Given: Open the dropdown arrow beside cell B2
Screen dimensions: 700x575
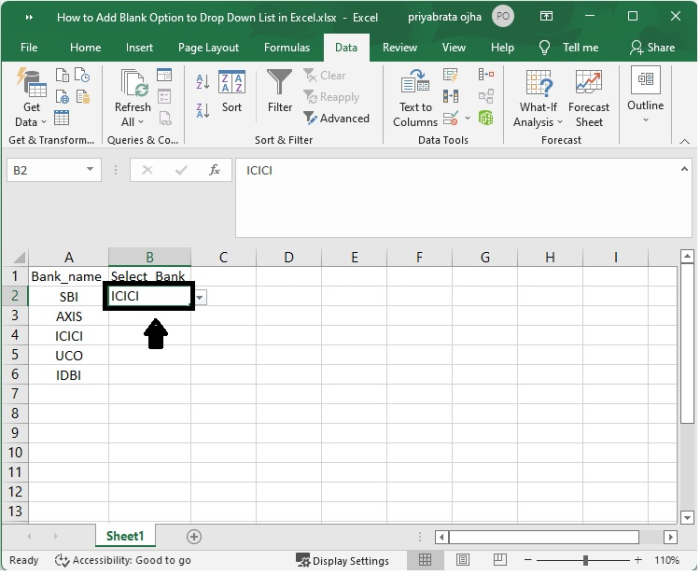Looking at the screenshot, I should click(200, 297).
